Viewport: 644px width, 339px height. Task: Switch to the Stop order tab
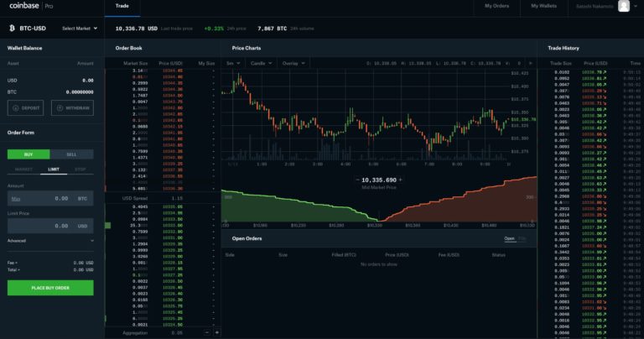point(80,169)
